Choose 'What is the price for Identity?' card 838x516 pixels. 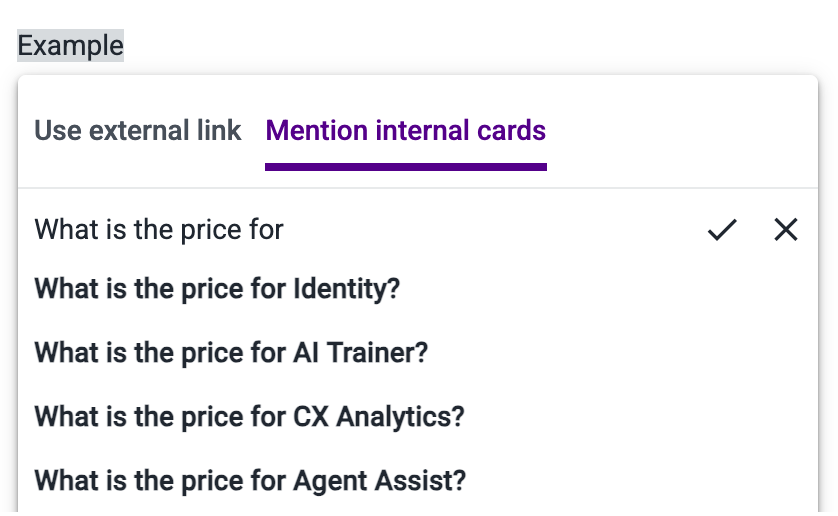(217, 290)
